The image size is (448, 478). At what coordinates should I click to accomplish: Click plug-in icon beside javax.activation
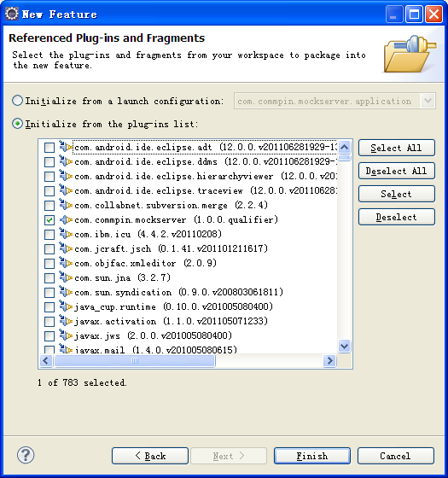click(66, 321)
